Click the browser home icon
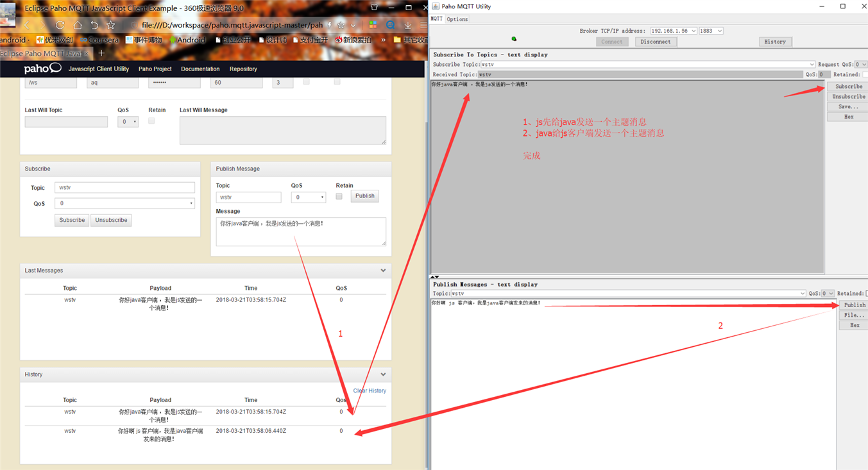The height and width of the screenshot is (470, 868). 77,25
